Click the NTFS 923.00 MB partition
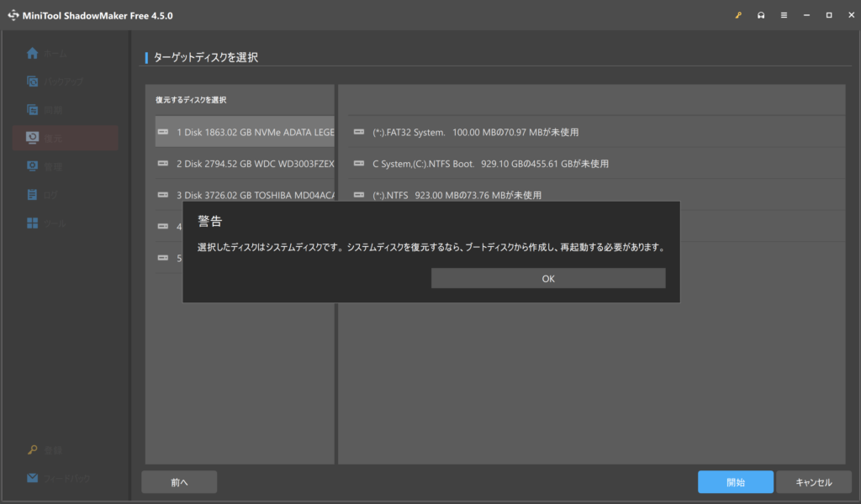This screenshot has height=504, width=861. [596, 195]
